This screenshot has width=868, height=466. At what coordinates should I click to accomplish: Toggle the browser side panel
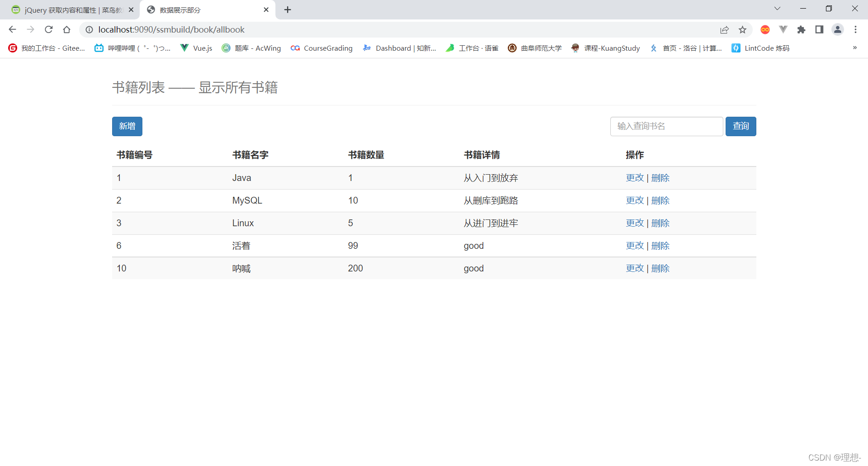tap(819, 29)
